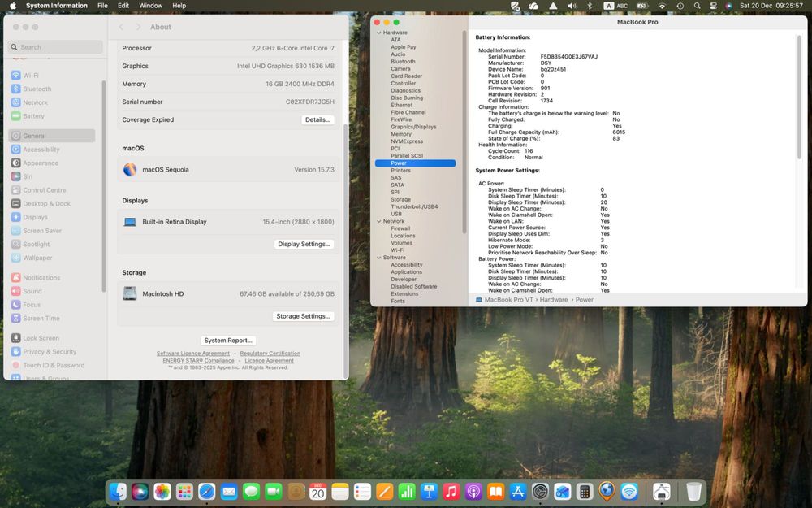The image size is (812, 508).
Task: Open Calendar icon showing 20
Action: 318,491
